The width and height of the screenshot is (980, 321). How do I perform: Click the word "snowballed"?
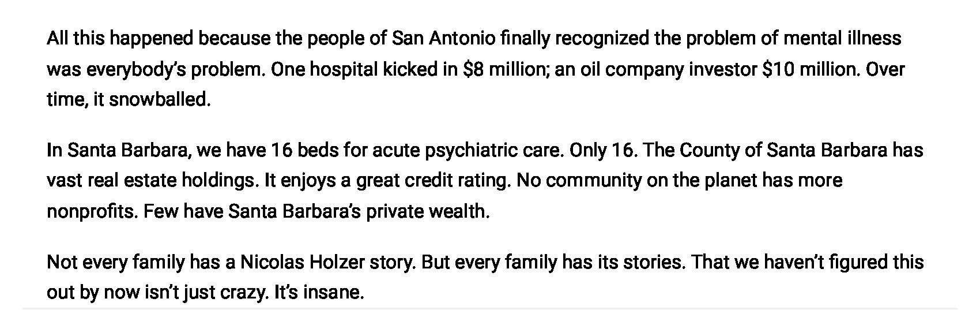(x=157, y=100)
